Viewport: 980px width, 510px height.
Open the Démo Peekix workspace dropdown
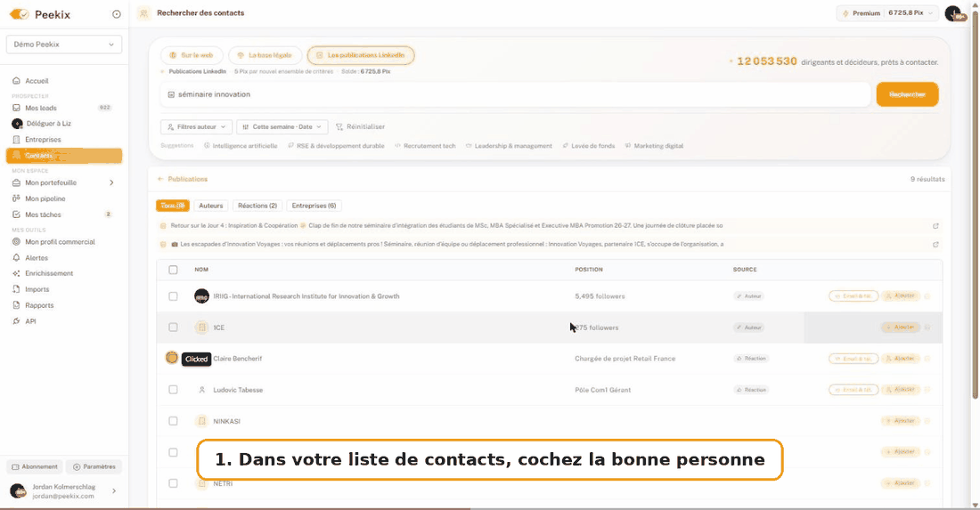64,45
